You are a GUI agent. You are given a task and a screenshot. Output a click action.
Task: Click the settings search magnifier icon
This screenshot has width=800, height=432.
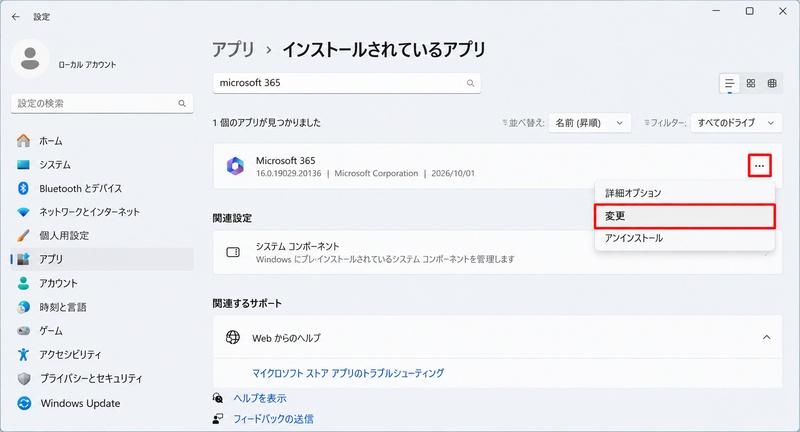(182, 104)
